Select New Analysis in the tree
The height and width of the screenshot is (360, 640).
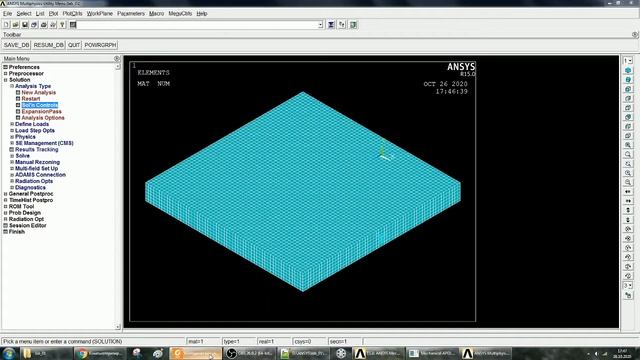(38, 93)
